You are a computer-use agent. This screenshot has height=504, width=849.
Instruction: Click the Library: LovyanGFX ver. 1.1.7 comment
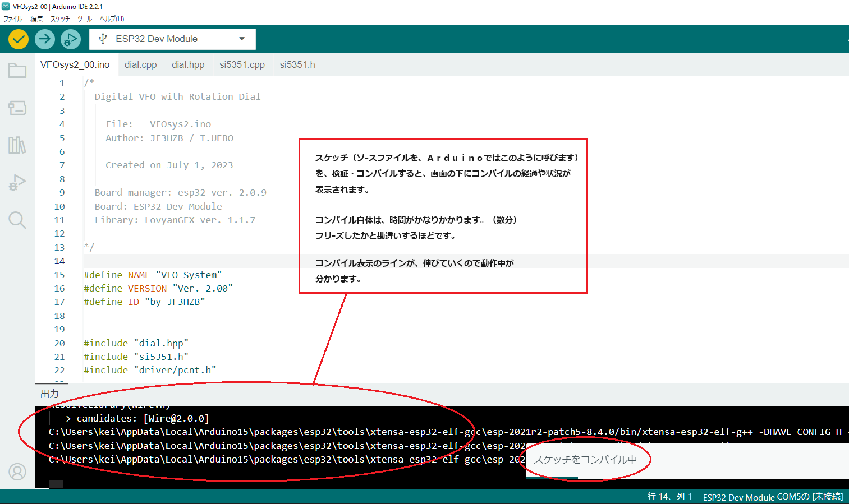[x=175, y=220]
